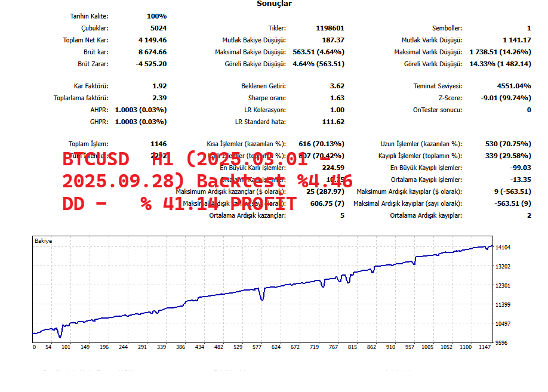Select the 'Tikler:' label
This screenshot has height=392, width=548.
[x=277, y=28]
